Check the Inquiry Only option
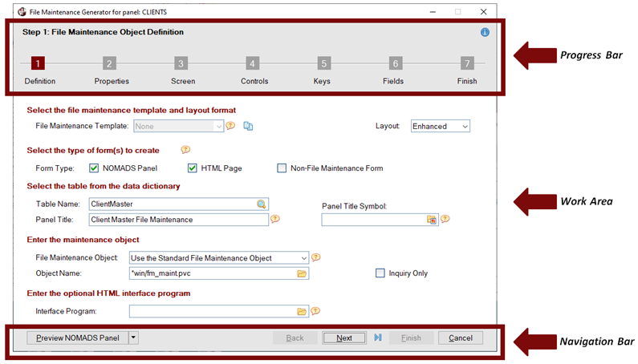 pos(380,273)
